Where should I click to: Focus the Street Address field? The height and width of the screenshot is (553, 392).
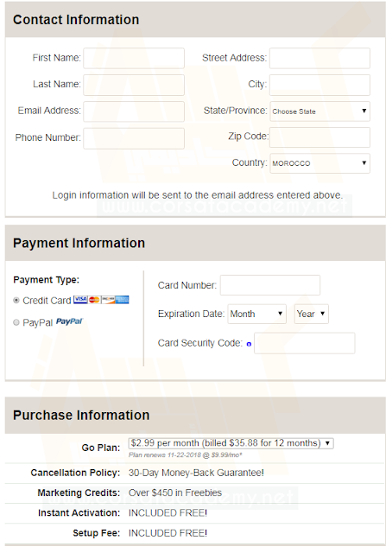[x=319, y=58]
